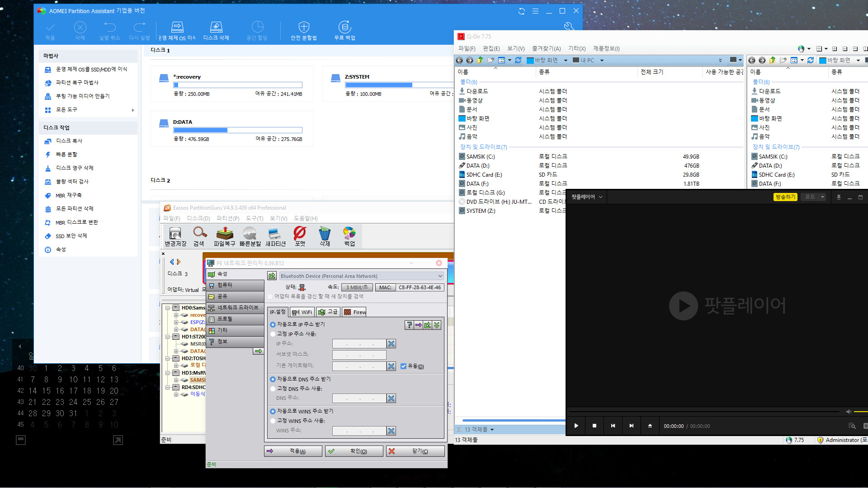Screen dimensions: 868x488
Task: Switch to the 고급 tab in PE Network Manager
Action: (x=328, y=312)
